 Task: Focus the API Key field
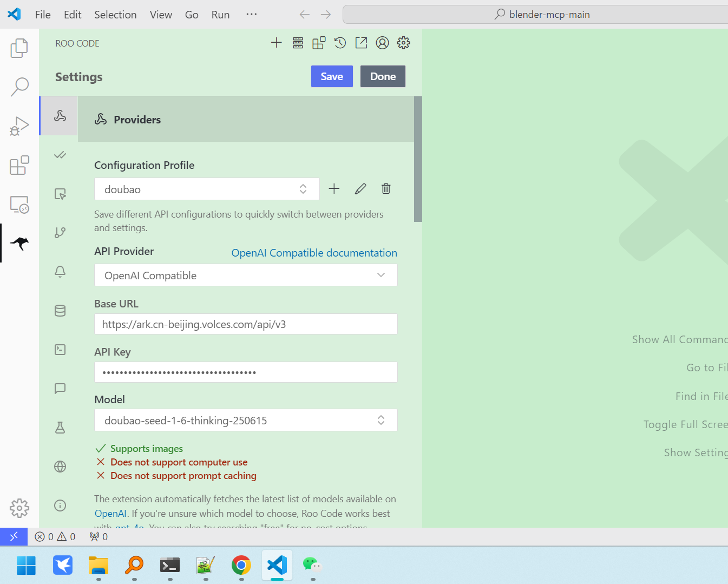click(246, 372)
